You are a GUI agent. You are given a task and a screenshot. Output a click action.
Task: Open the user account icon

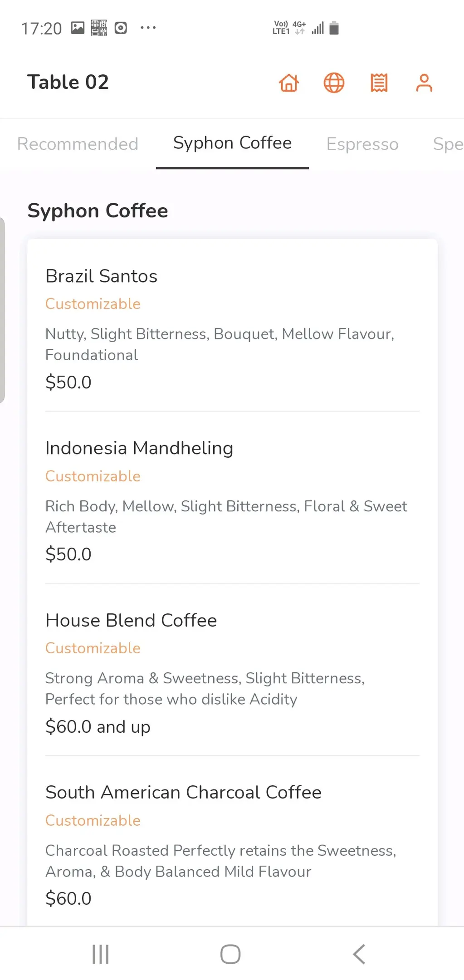coord(424,83)
